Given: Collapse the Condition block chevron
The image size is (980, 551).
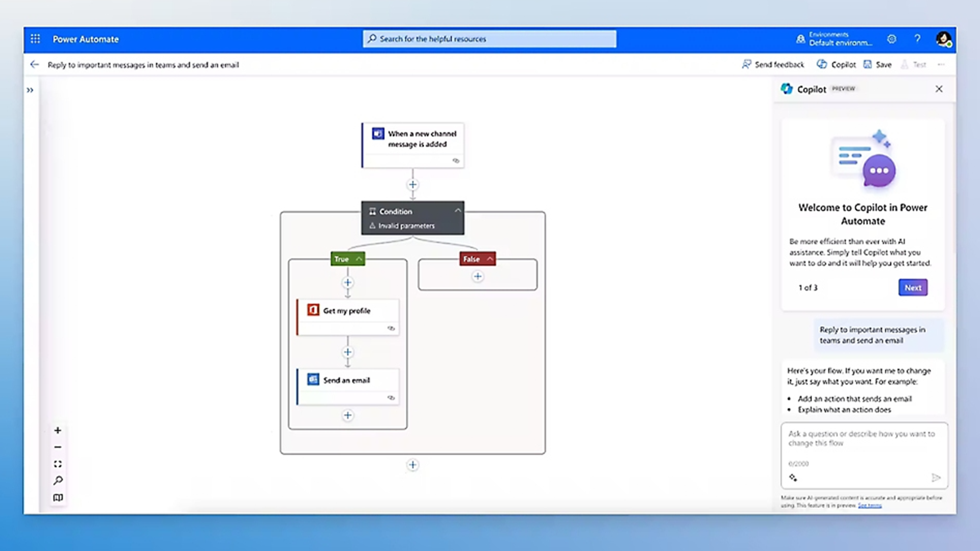Looking at the screenshot, I should coord(457,210).
